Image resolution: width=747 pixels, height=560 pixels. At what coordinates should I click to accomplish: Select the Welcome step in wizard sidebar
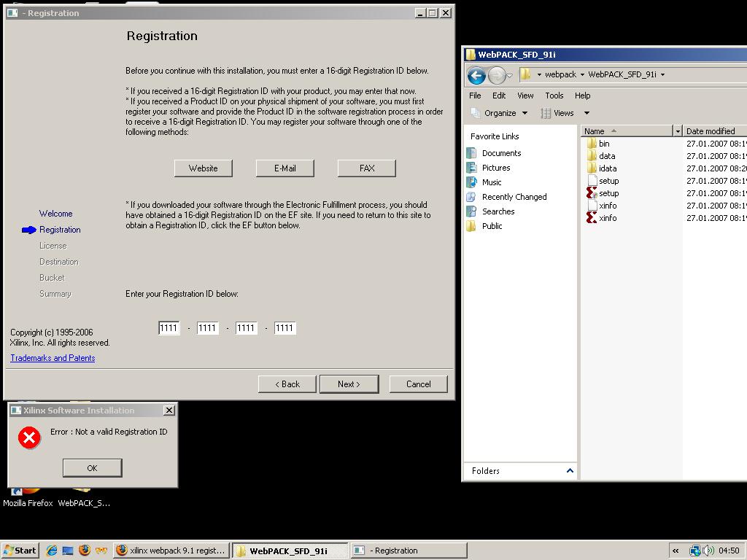55,214
